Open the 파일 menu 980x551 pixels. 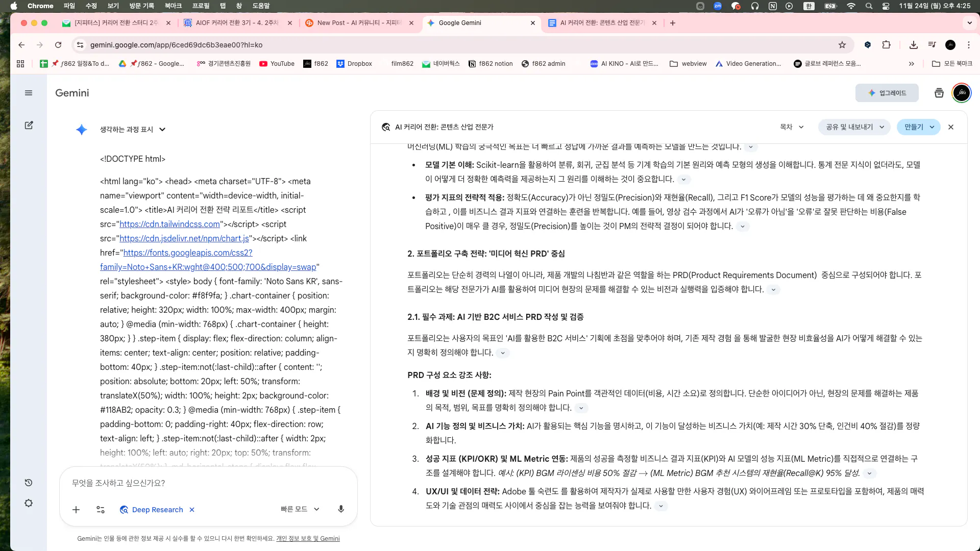[x=69, y=6]
